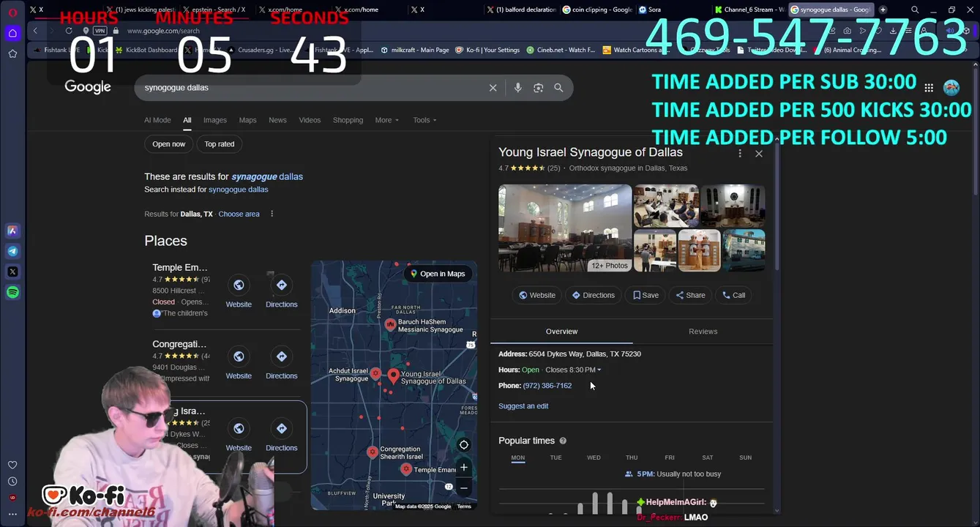
Task: Zoom in the map with plus
Action: coord(464,468)
